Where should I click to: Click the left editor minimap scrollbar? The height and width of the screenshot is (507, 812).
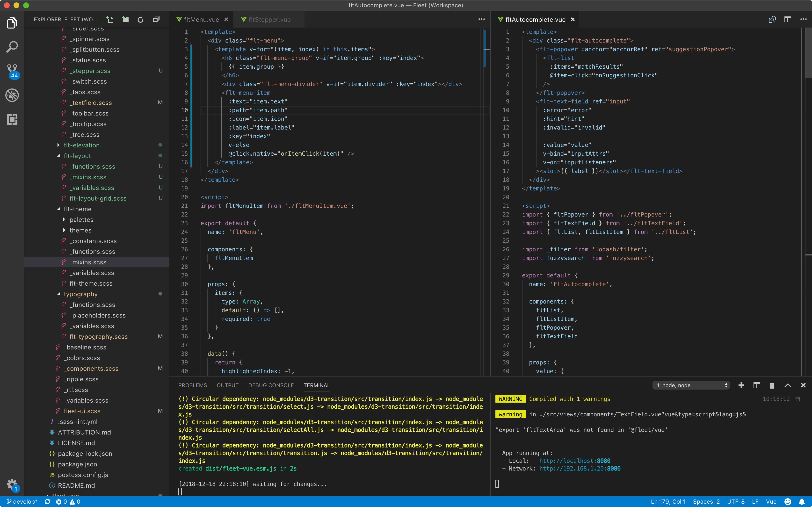point(485,48)
